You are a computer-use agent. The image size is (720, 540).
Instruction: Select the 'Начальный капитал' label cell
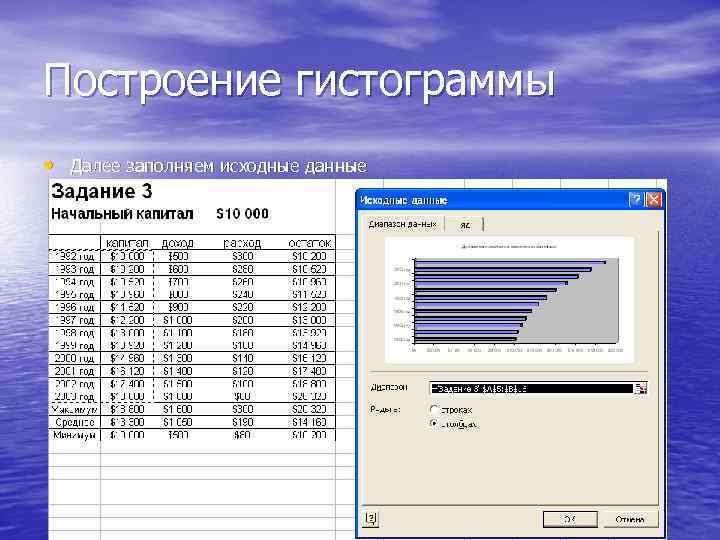tap(122, 214)
